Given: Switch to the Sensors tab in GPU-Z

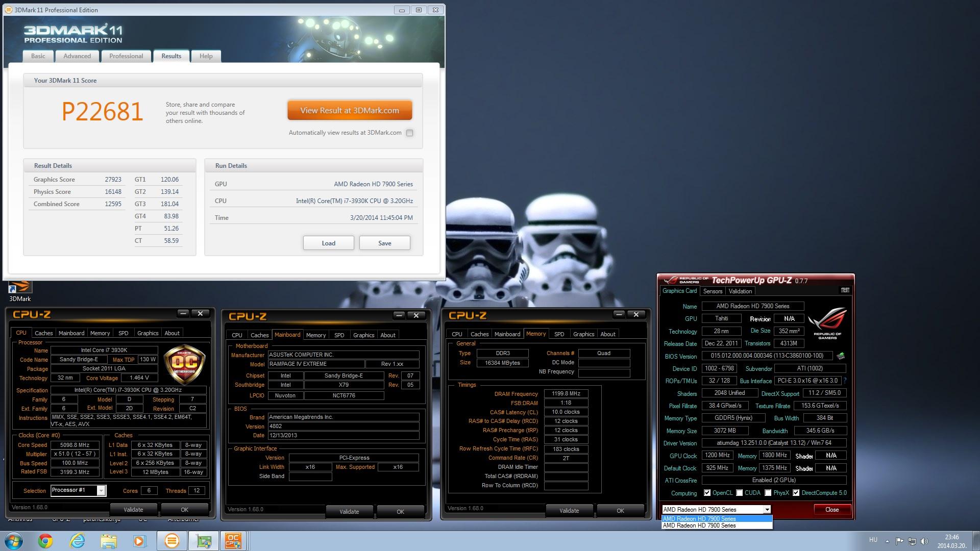Looking at the screenshot, I should click(713, 291).
